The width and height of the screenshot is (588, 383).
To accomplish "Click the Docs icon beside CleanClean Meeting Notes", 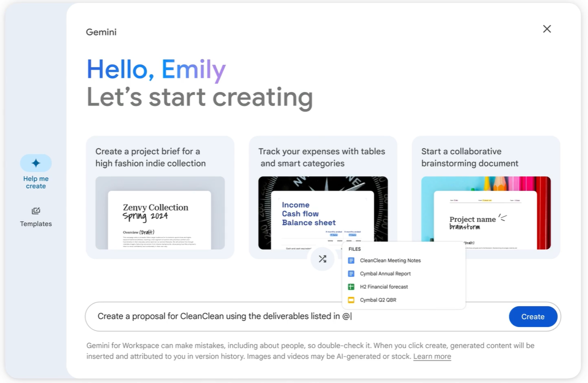I will pos(352,260).
